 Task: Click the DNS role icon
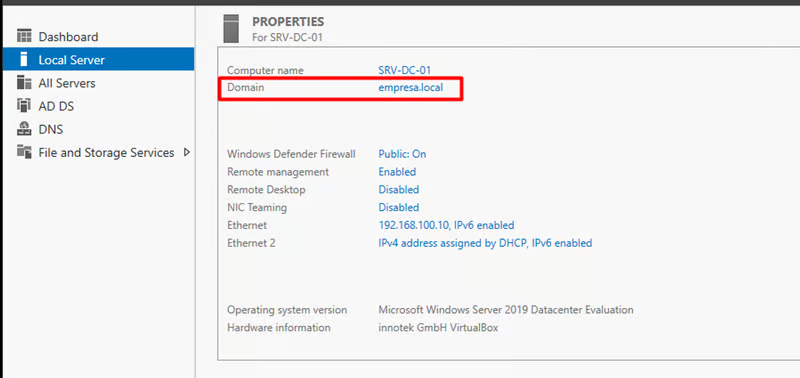(24, 129)
